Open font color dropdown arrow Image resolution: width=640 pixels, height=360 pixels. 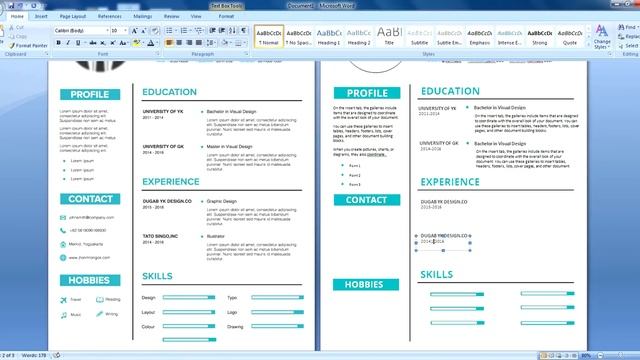point(157,43)
